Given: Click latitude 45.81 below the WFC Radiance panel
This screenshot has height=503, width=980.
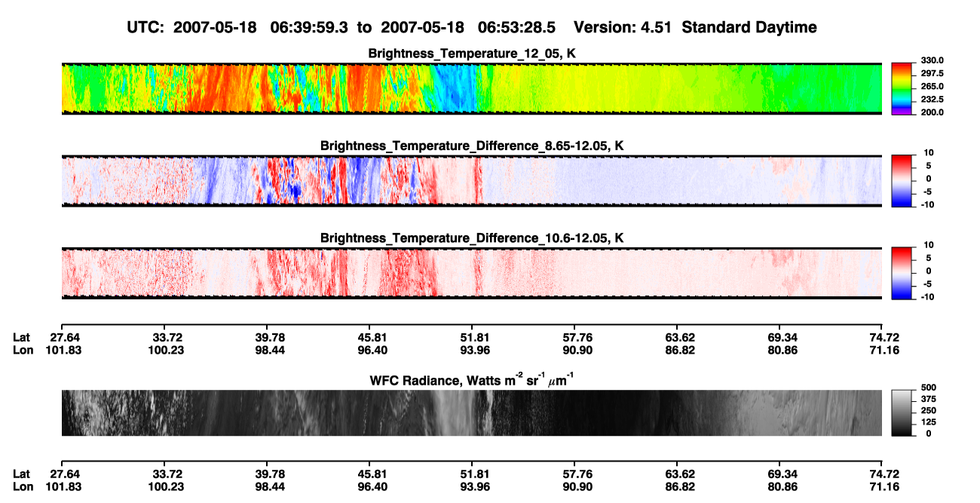Looking at the screenshot, I should tap(369, 474).
